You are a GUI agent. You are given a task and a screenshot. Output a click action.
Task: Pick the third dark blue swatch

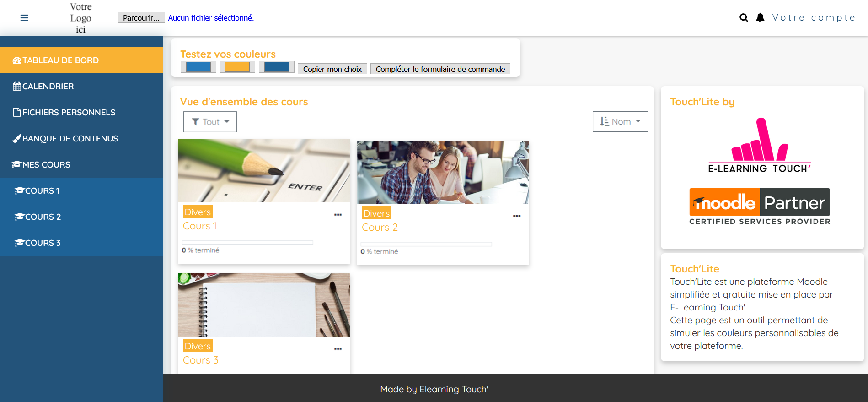click(x=277, y=67)
